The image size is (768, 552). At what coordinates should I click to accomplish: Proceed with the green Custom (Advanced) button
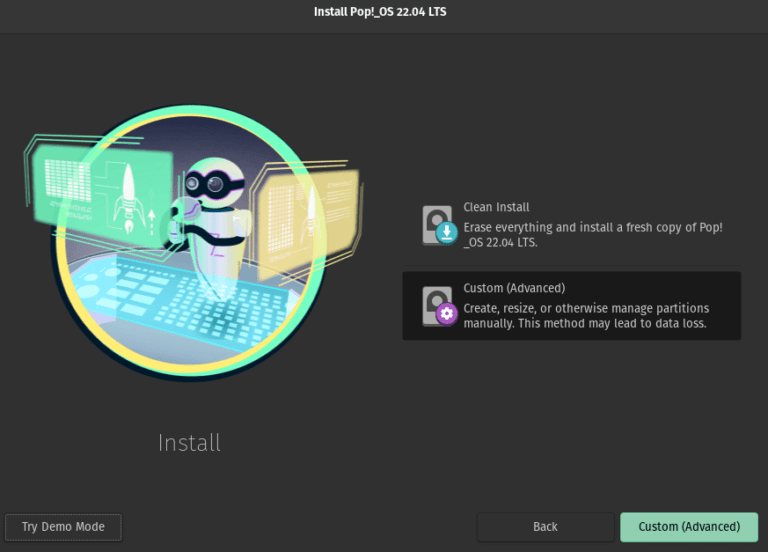coord(689,527)
